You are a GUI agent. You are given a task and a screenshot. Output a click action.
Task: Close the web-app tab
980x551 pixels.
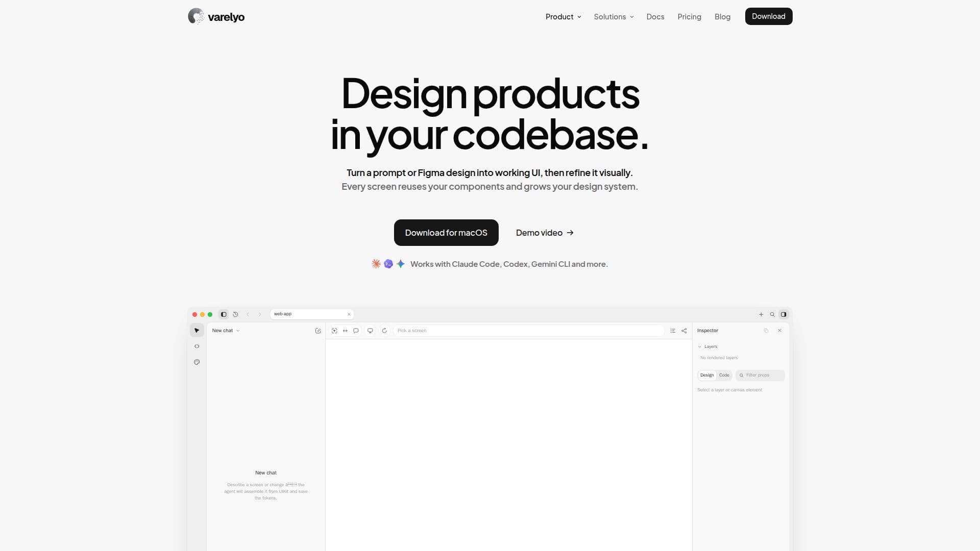[349, 314]
